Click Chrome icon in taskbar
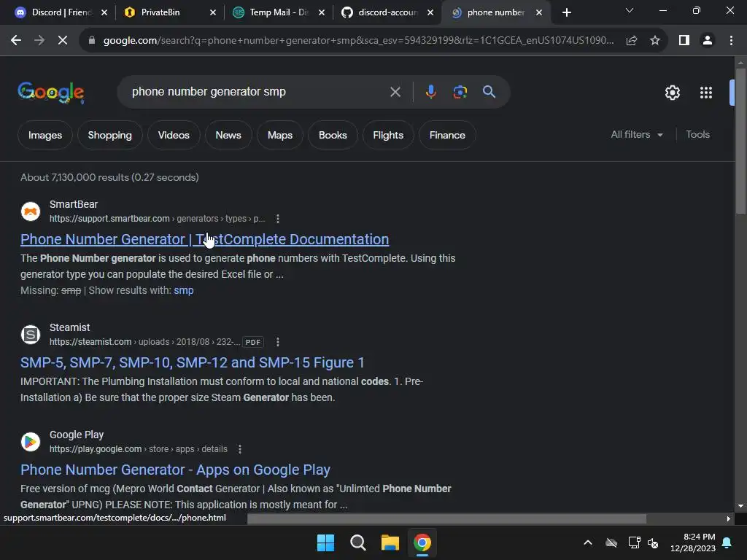The image size is (747, 560). coord(422,542)
